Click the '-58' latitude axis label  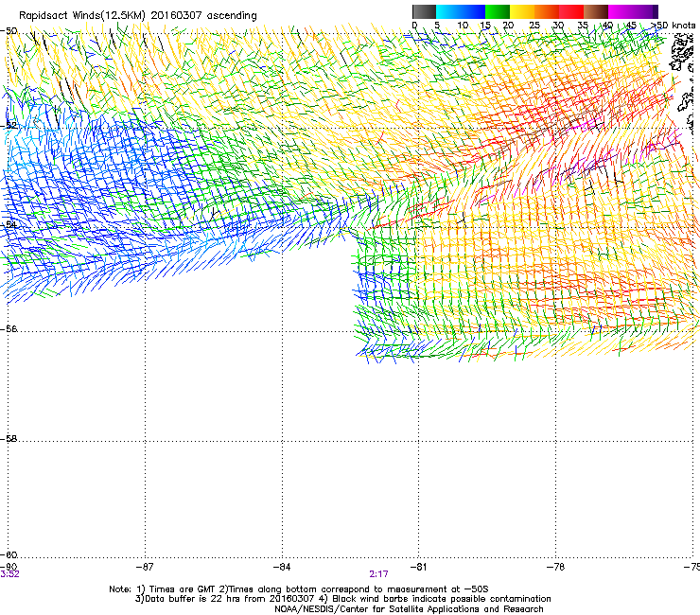point(9,439)
